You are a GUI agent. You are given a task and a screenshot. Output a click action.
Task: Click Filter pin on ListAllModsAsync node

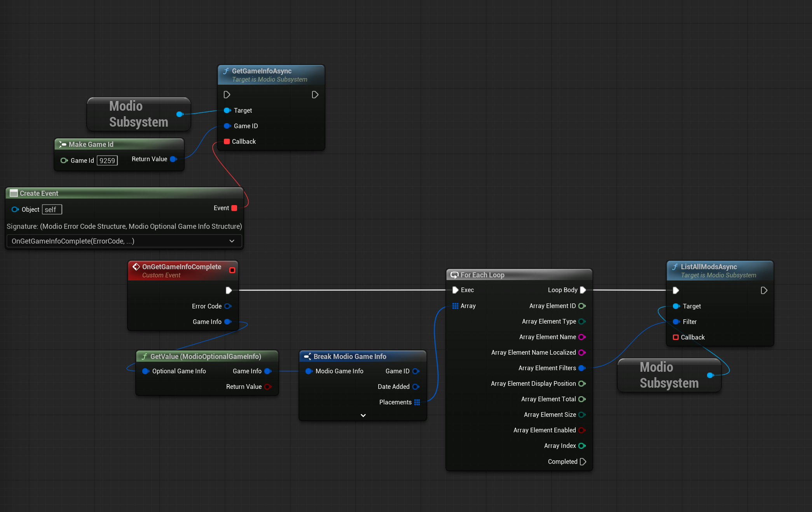tap(676, 322)
